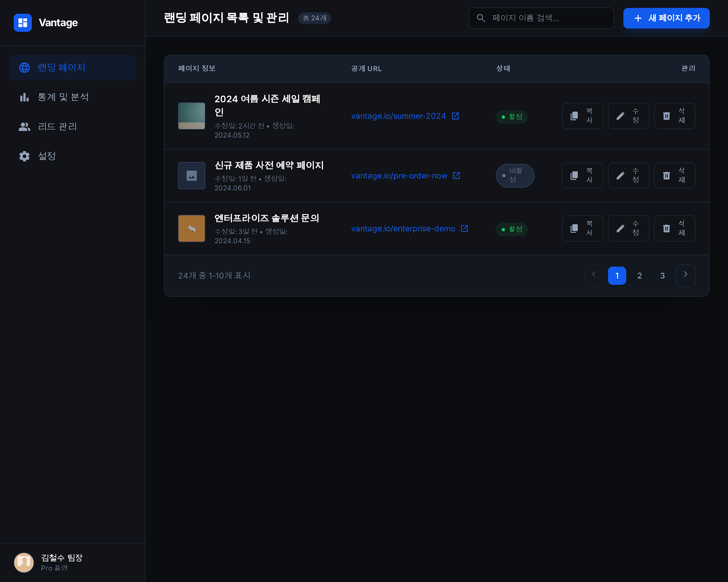Toggle the 비활성 status badge of pre-order page

515,176
